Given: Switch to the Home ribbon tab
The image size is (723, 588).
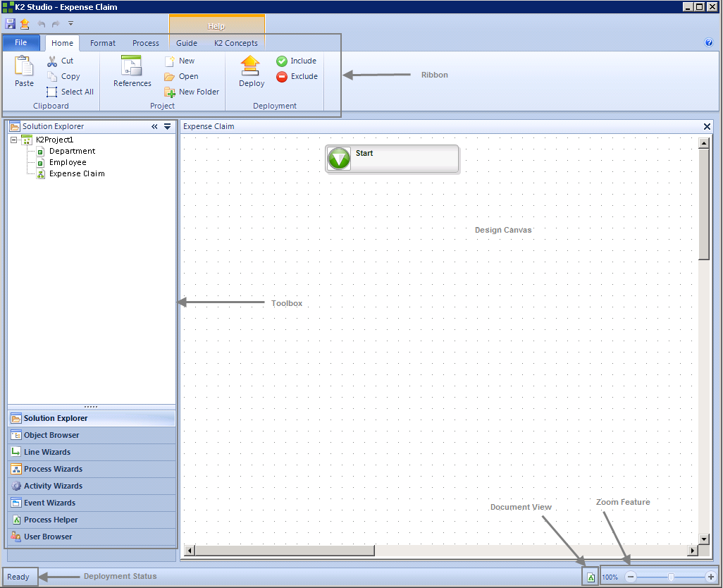Looking at the screenshot, I should (62, 43).
